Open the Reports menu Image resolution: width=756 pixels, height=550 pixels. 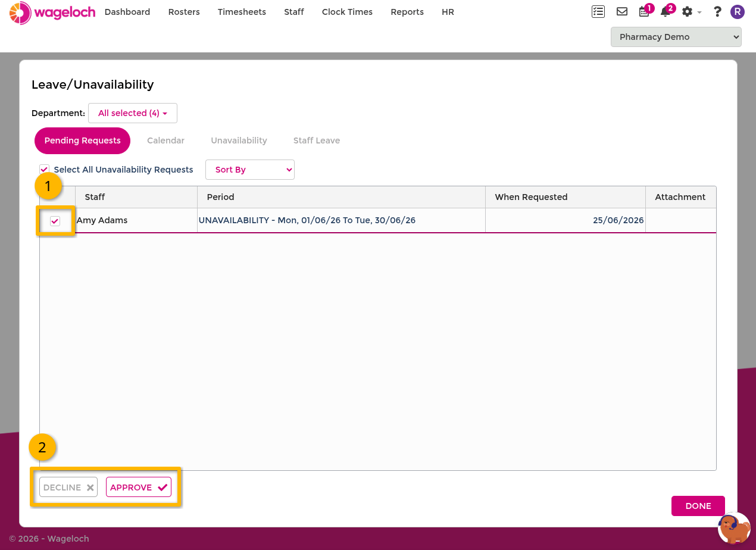pos(407,12)
